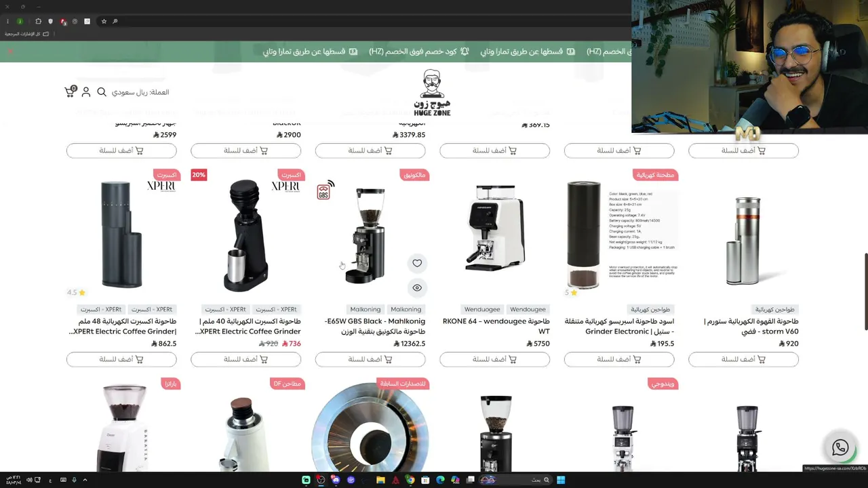Bookmark this page with the star icon

pyautogui.click(x=104, y=22)
